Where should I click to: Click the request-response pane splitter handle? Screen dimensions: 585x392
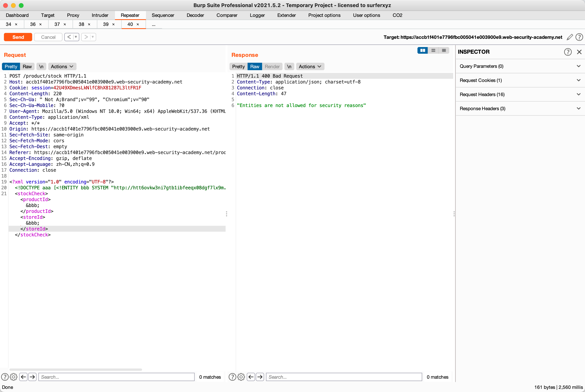coord(226,214)
